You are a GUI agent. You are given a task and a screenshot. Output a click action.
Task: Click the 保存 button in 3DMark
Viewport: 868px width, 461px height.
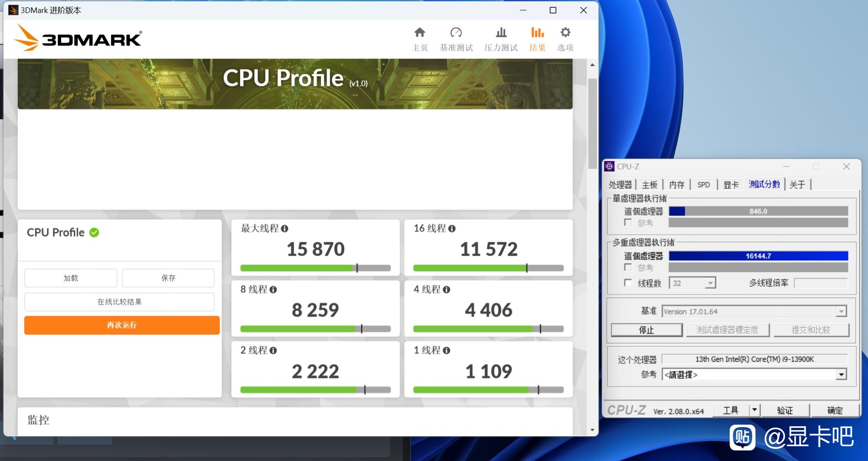[x=168, y=278]
